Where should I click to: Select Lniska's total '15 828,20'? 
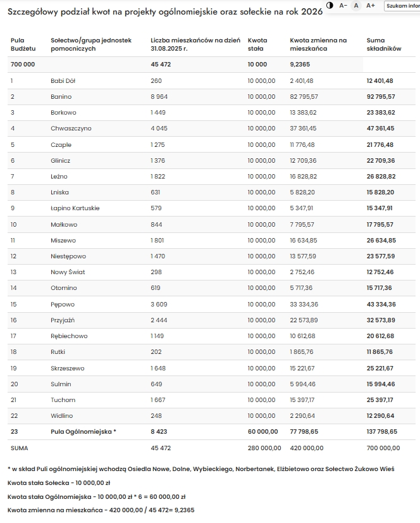[380, 192]
